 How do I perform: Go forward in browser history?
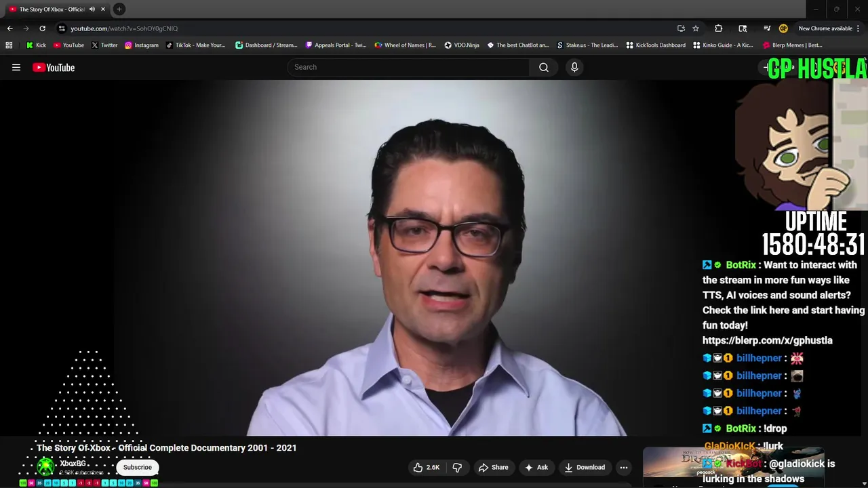click(x=26, y=28)
